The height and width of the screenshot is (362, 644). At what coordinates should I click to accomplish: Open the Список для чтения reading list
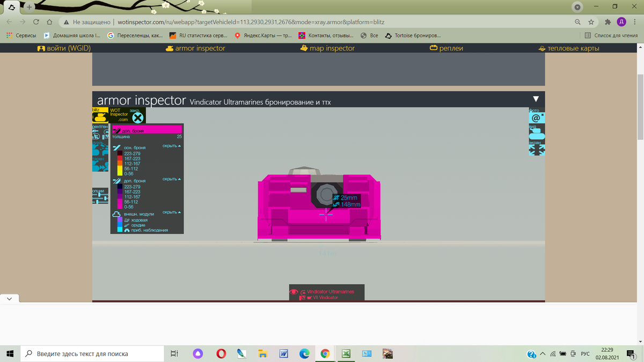611,35
